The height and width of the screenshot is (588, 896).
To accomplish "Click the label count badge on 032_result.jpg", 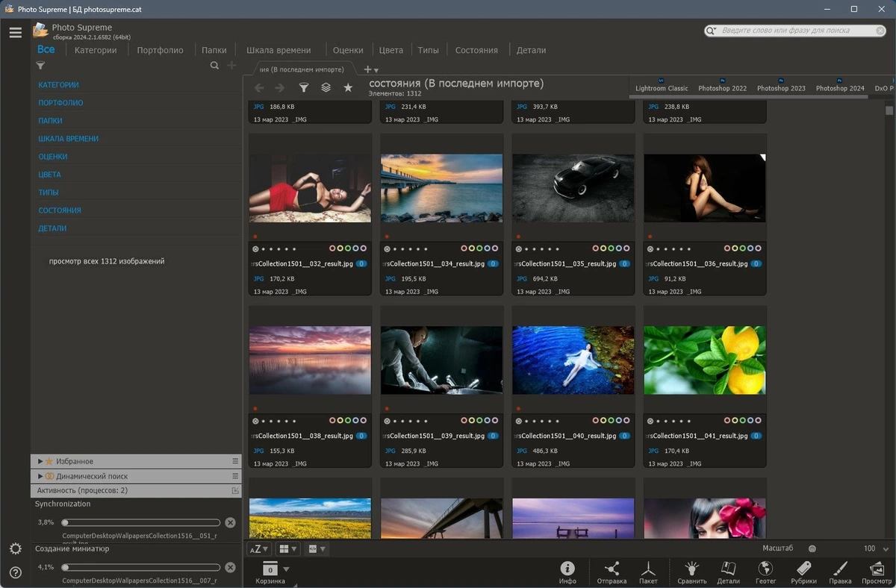I will click(361, 264).
